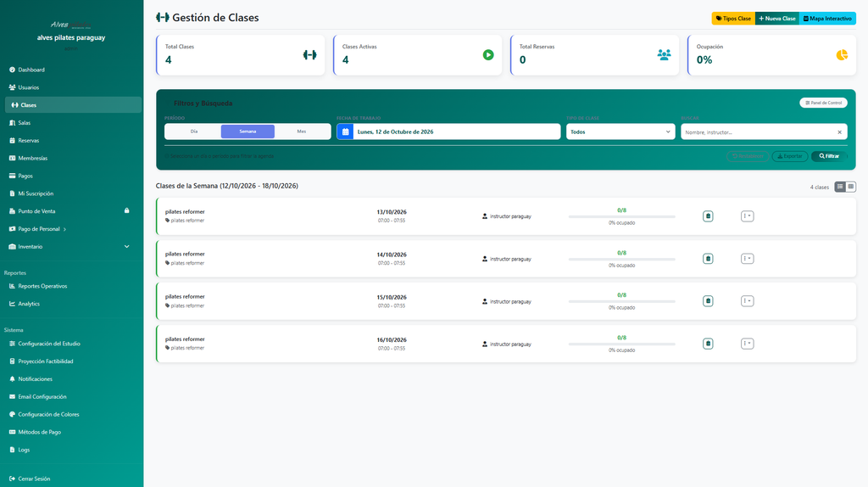Click the lock icon beside Punto de Venta
868x487 pixels.
127,210
